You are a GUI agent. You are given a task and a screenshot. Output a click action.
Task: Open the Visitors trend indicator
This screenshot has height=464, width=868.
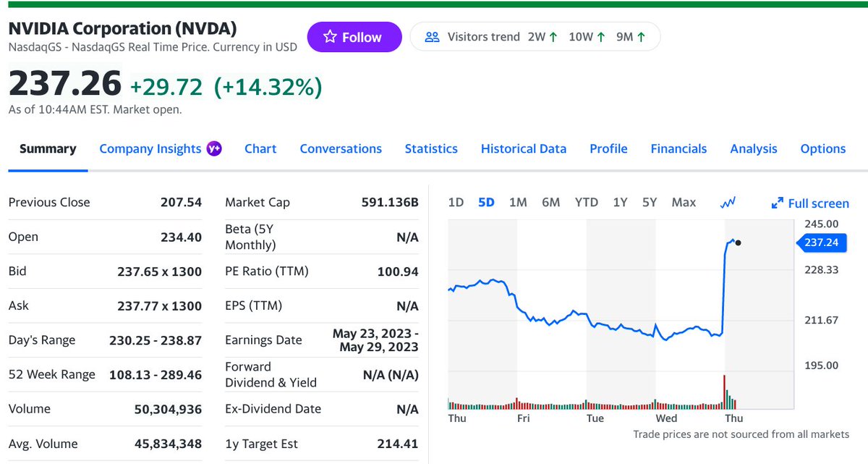535,37
